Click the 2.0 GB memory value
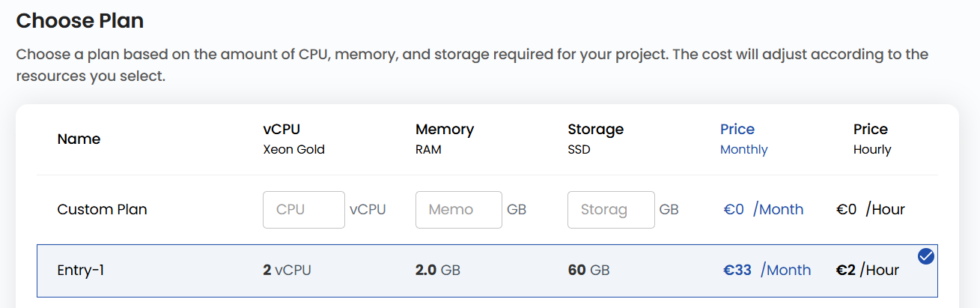Image resolution: width=980 pixels, height=308 pixels. 437,271
